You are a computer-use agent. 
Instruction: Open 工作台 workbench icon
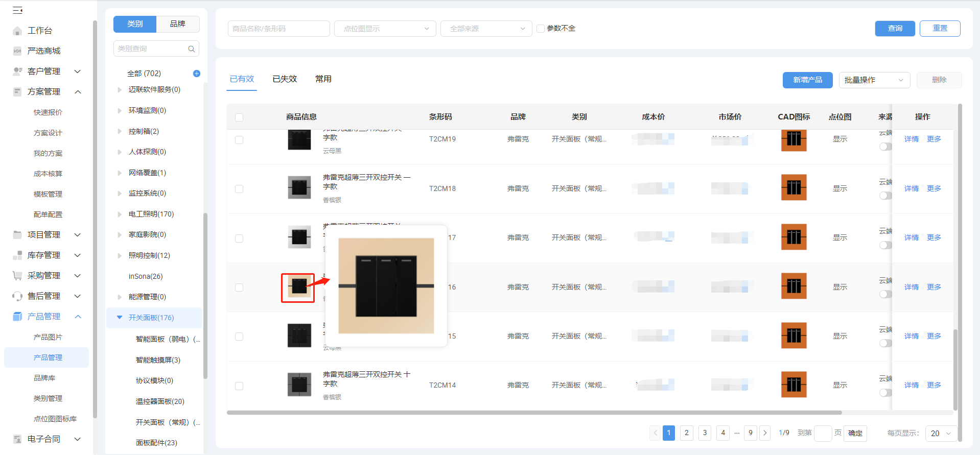point(17,31)
